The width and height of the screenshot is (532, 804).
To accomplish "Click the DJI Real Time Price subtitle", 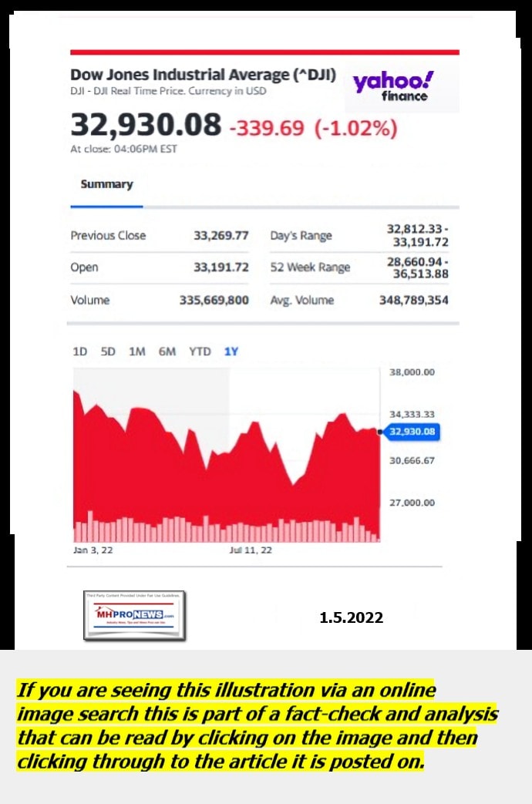I will click(168, 91).
